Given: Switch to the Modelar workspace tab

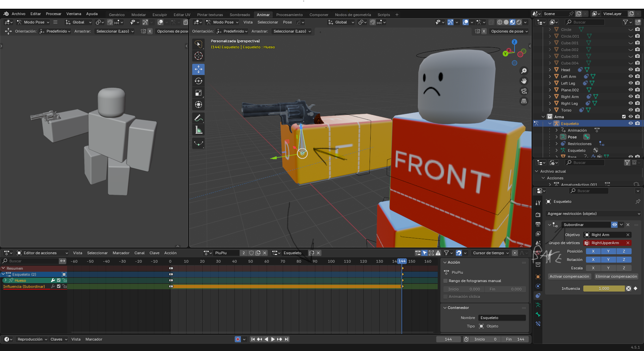Looking at the screenshot, I should (139, 15).
